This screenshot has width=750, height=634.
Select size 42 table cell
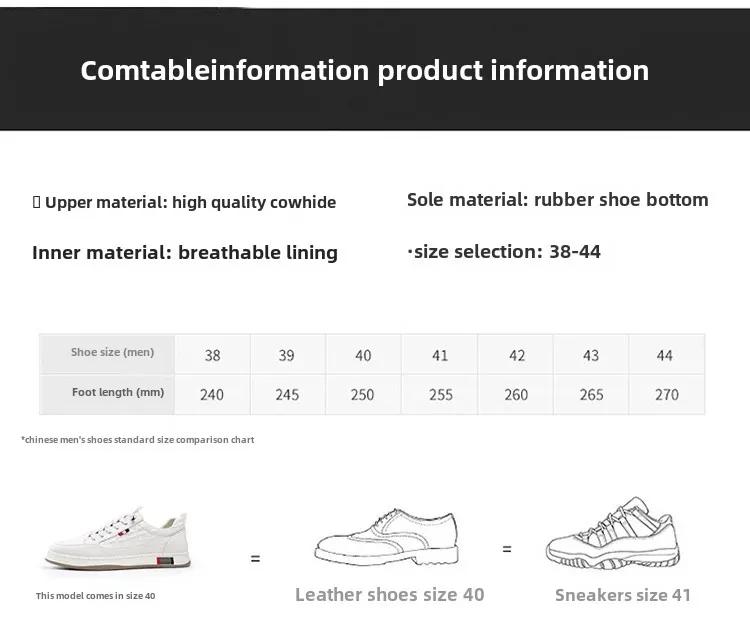coord(516,355)
